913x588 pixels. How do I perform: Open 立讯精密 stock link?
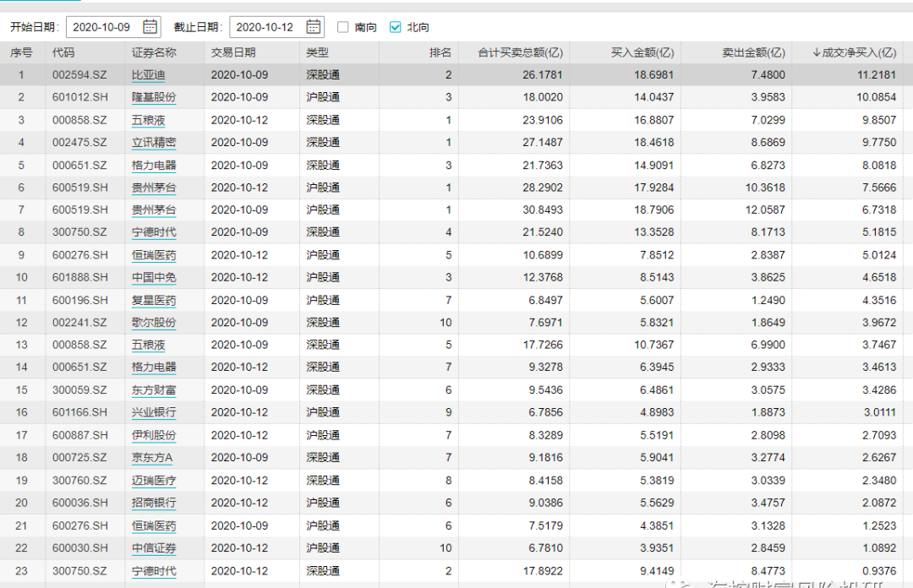tap(154, 143)
